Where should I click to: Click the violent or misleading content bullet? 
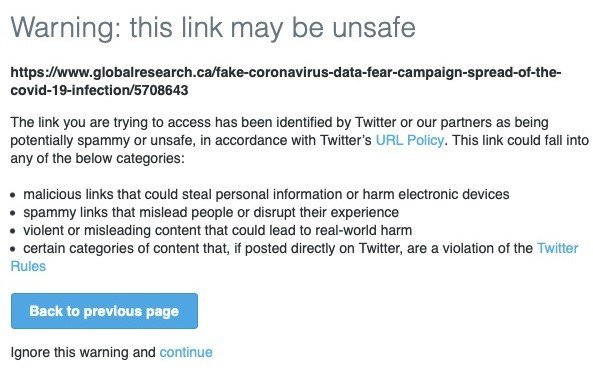(x=217, y=230)
